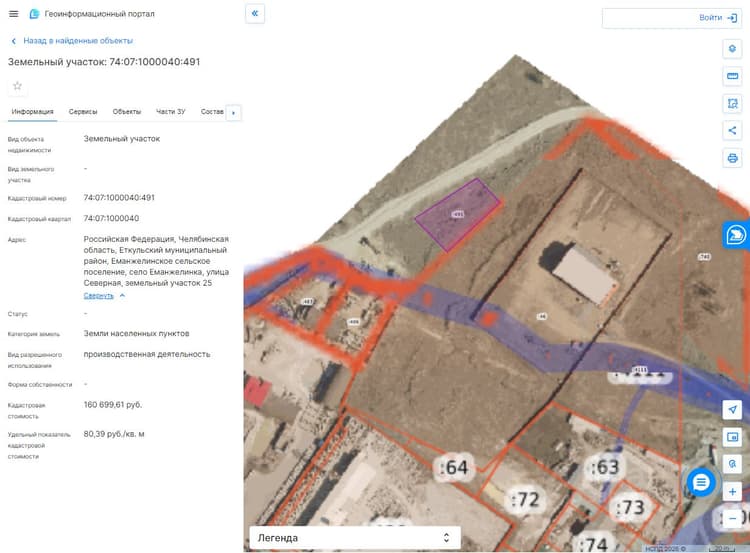Select the highlighted purple parcel :491
The height and width of the screenshot is (553, 750).
click(457, 214)
